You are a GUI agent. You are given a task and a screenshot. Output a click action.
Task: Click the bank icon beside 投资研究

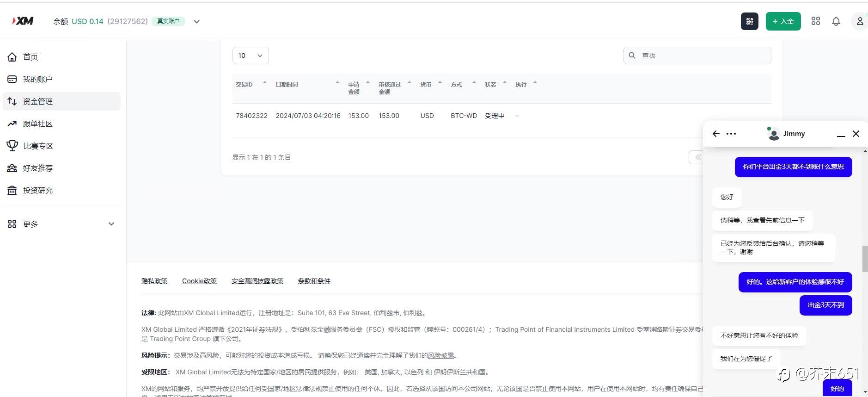click(12, 190)
